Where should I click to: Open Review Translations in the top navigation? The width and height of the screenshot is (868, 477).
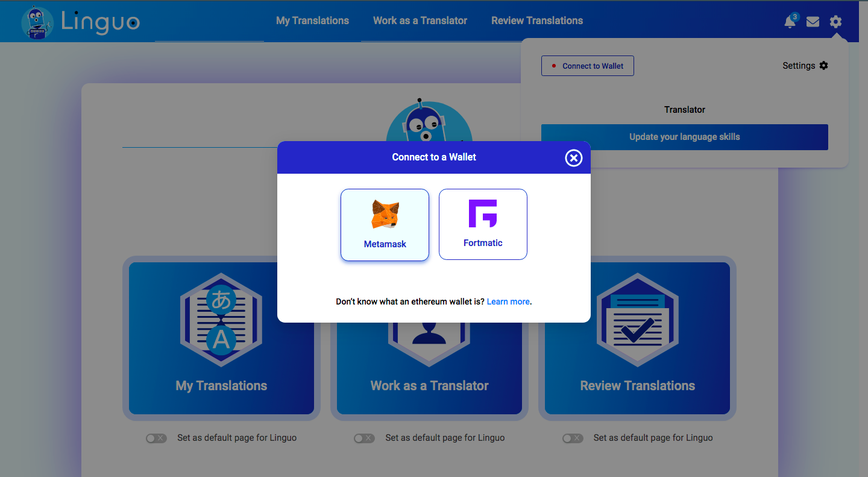[537, 21]
